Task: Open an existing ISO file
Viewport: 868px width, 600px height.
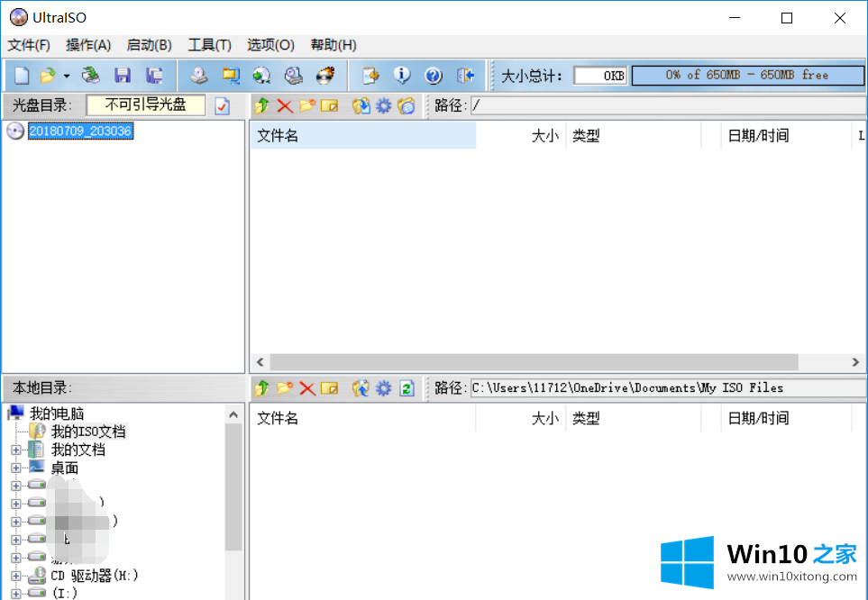Action: 48,76
